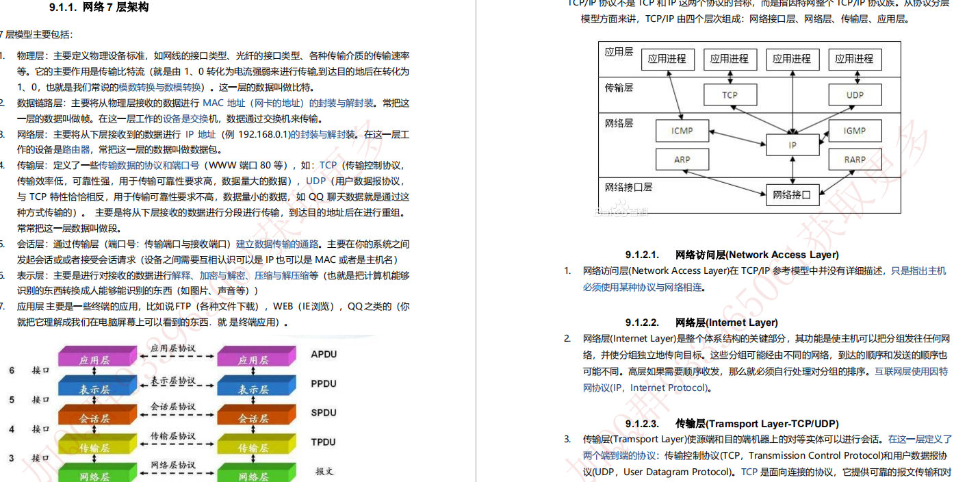Image resolution: width=980 pixels, height=482 pixels.
Task: Click "会话层:" at start of the list item
Action: tap(33, 244)
